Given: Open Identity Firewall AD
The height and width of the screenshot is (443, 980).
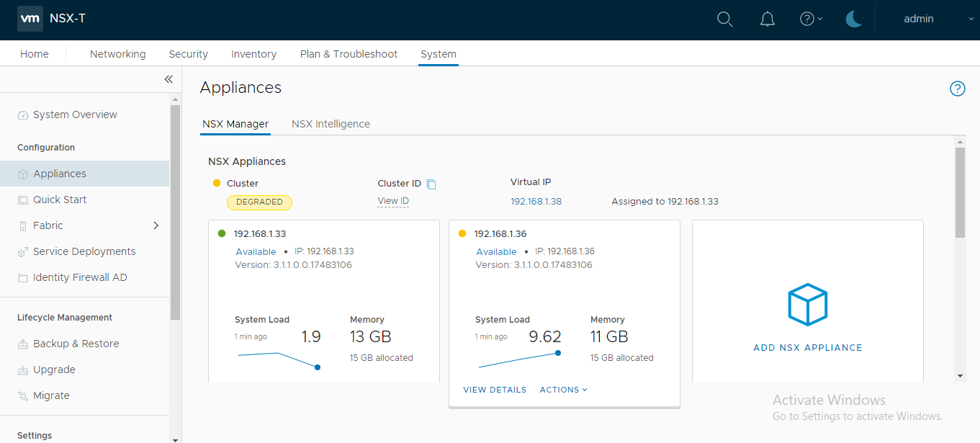Looking at the screenshot, I should pos(80,277).
